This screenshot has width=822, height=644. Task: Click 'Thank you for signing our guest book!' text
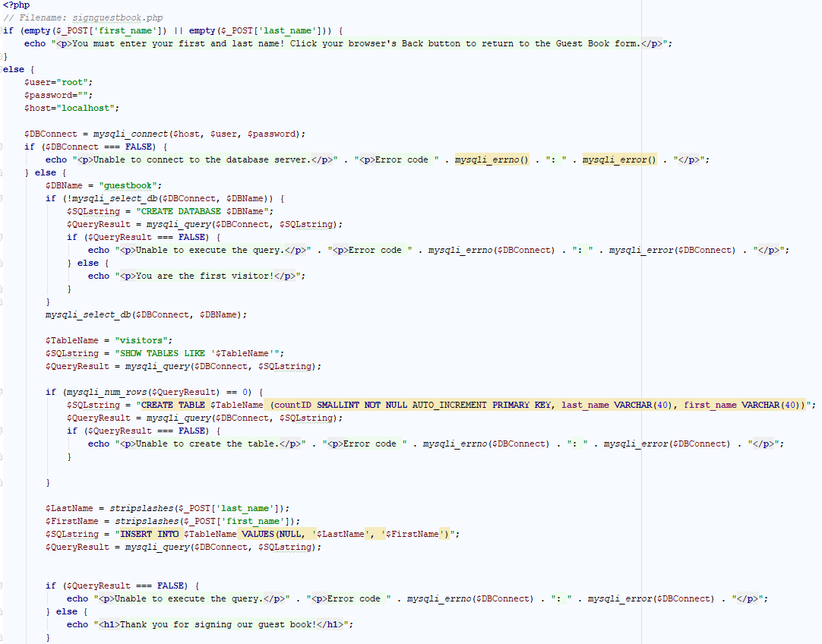pyautogui.click(x=218, y=624)
